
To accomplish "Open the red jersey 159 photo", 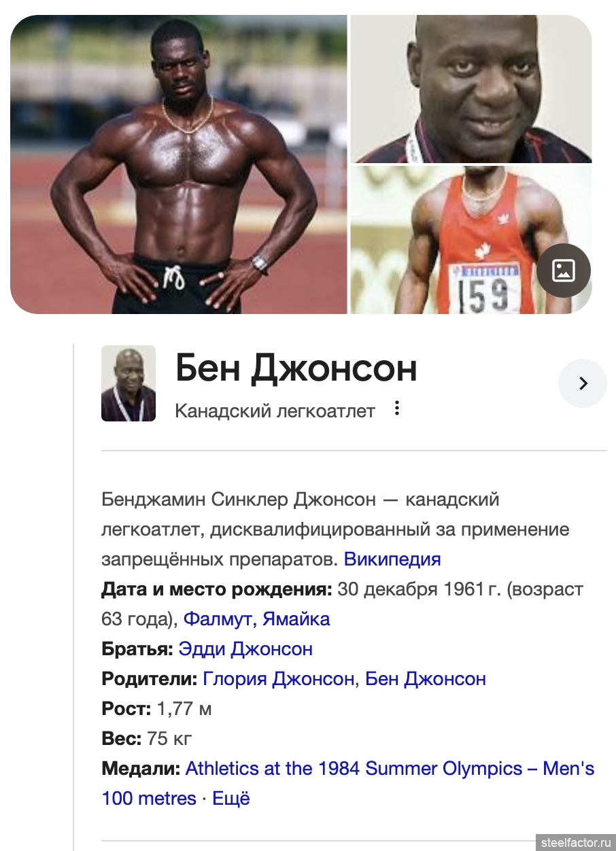I will (x=470, y=240).
